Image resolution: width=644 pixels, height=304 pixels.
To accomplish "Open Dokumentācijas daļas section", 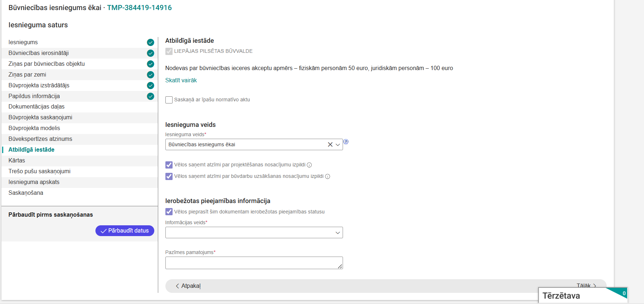I will click(37, 107).
